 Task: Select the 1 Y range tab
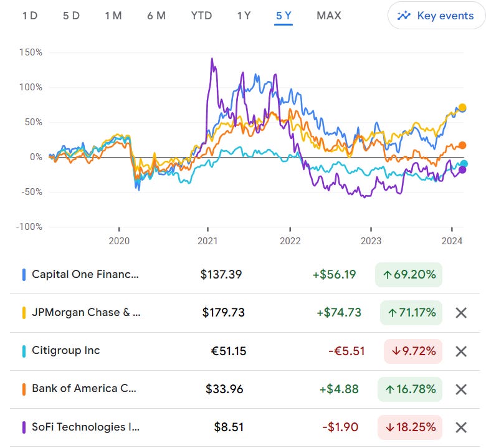point(244,16)
